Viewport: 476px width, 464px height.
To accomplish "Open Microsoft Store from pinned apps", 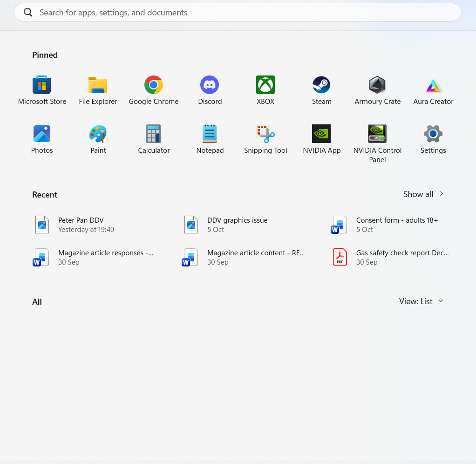I will click(x=42, y=90).
